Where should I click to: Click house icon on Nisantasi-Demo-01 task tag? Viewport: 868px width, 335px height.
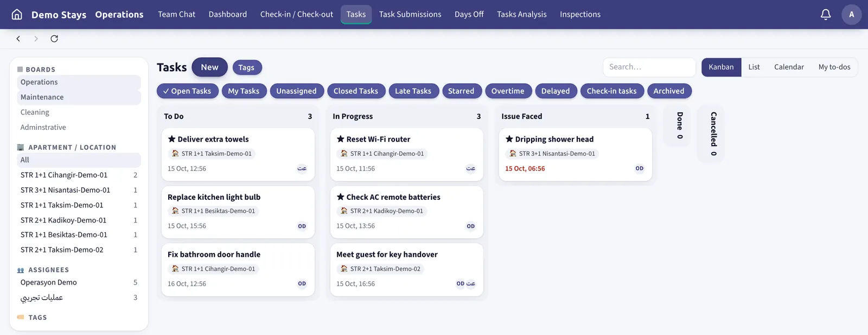pyautogui.click(x=513, y=154)
